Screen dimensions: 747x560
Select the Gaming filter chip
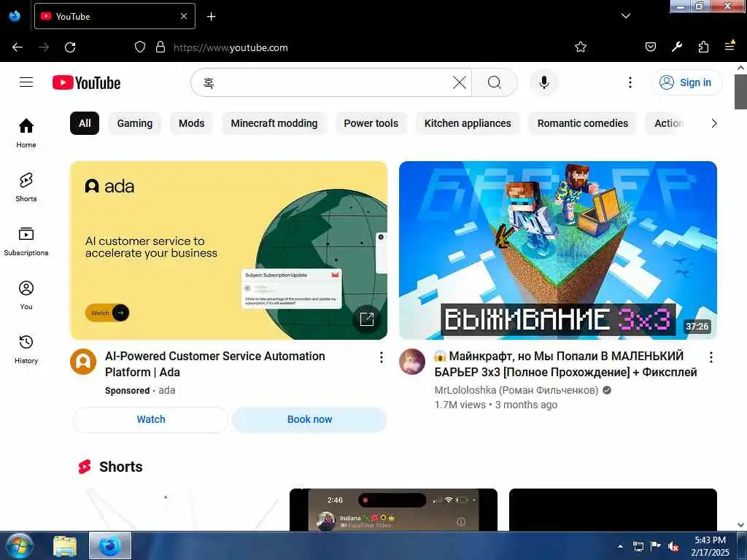(x=135, y=123)
